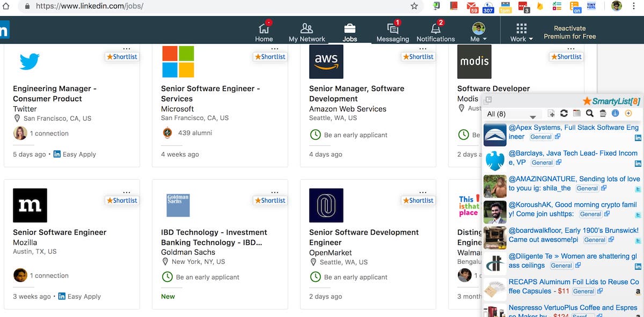Open the Apex Systems Full Stack link
Screen dimensions: 644x317
(x=573, y=132)
